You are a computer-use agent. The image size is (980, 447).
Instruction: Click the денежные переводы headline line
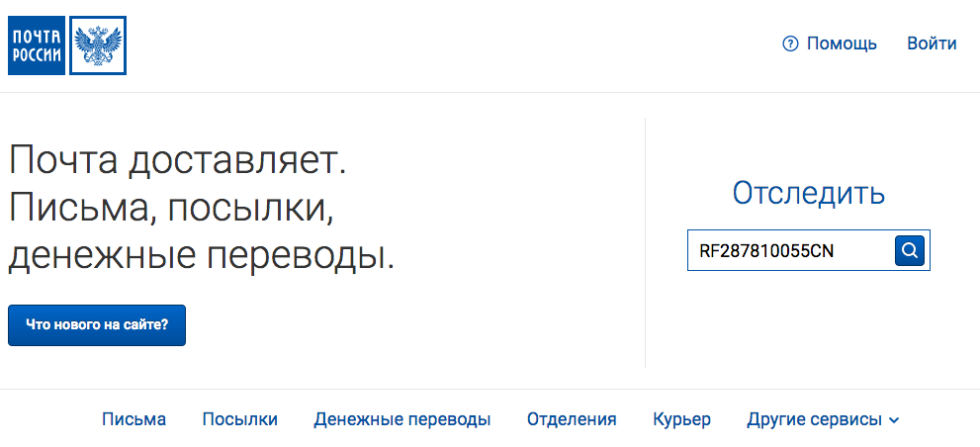coord(202,256)
